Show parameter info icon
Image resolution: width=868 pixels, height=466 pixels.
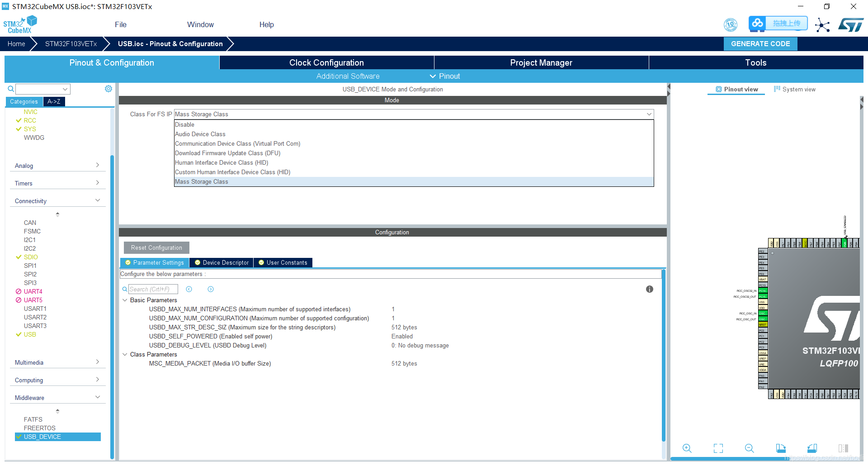pos(650,289)
